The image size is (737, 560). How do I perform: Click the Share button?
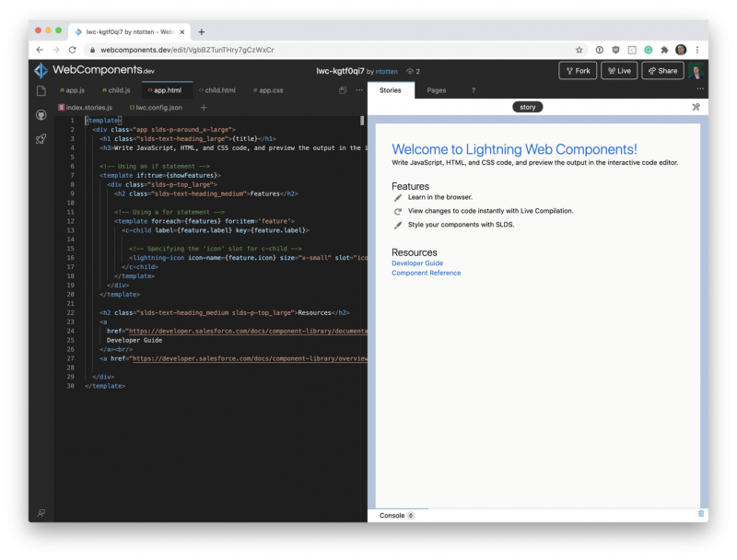[x=662, y=71]
